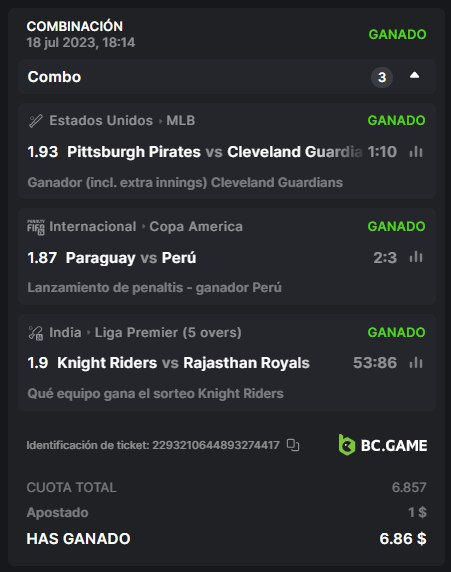This screenshot has height=572, width=451.
Task: Open the Pittsburgh Pirates vs Cleveland Guardians match
Action: 215,152
